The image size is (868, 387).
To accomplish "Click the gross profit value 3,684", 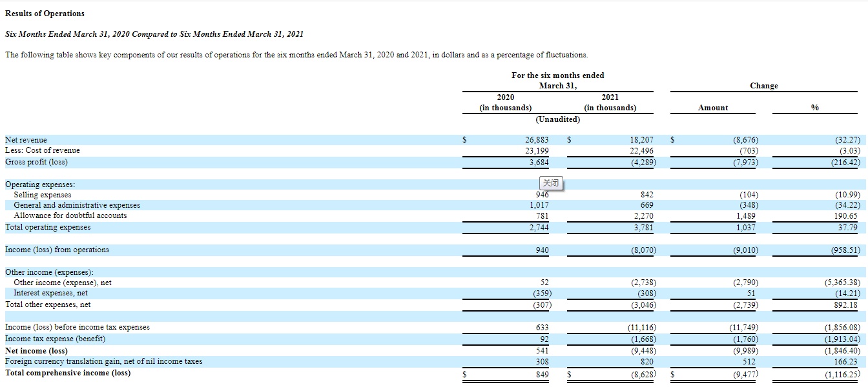I will (539, 162).
